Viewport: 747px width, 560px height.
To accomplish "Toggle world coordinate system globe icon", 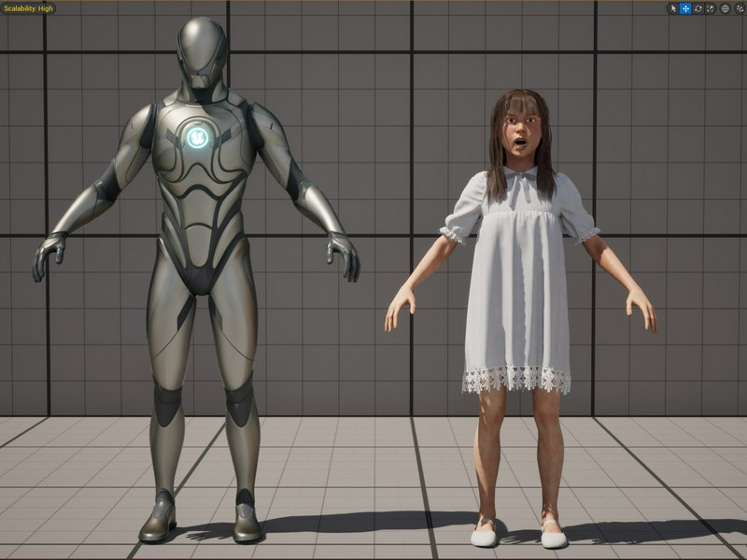I will tap(725, 8).
